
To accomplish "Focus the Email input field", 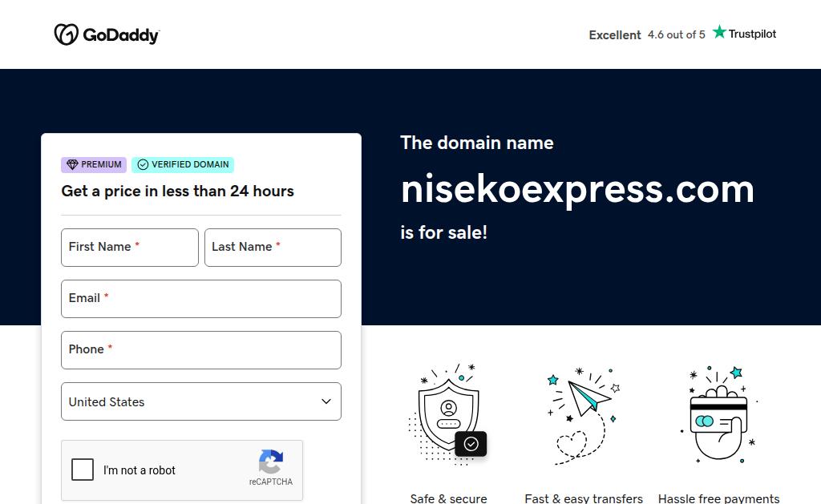I will (201, 299).
